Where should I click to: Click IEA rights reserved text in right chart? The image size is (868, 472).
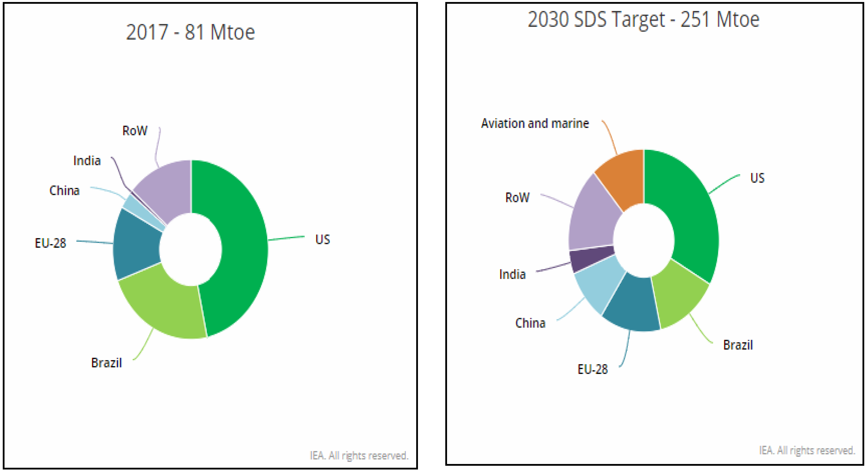807,450
